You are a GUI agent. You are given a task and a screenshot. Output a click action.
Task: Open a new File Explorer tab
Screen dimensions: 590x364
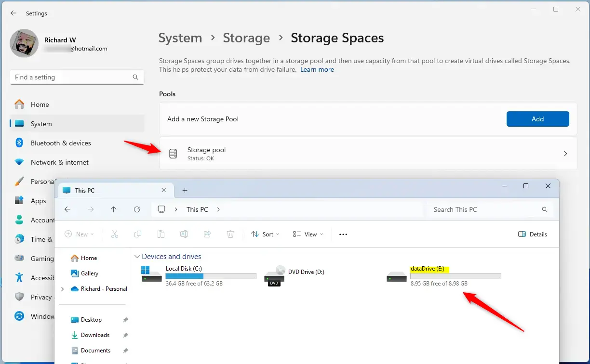tap(185, 191)
